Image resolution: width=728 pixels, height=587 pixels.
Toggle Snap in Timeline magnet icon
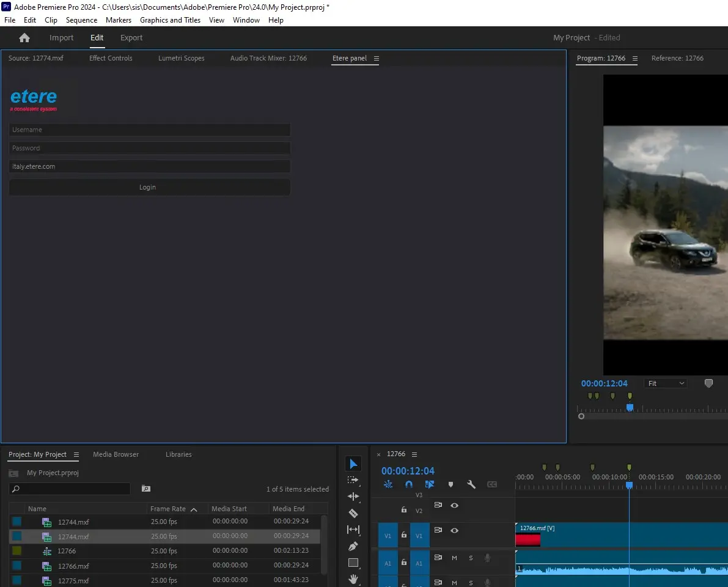pyautogui.click(x=409, y=484)
